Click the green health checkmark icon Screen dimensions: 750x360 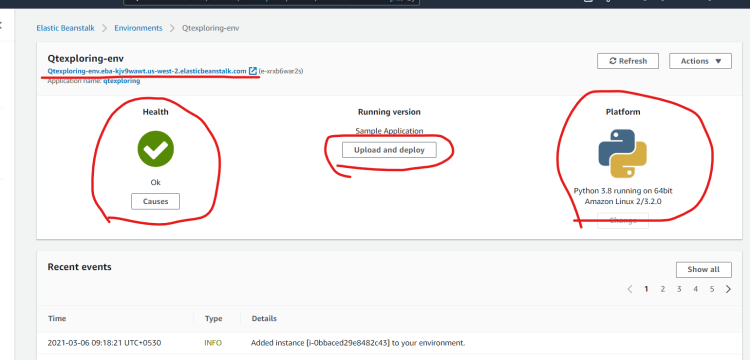[x=155, y=149]
